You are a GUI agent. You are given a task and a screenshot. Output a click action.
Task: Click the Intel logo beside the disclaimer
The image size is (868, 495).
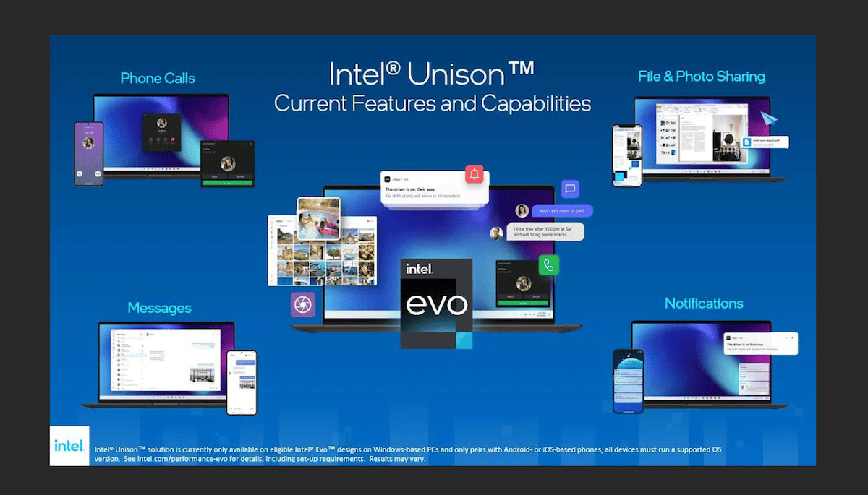69,445
